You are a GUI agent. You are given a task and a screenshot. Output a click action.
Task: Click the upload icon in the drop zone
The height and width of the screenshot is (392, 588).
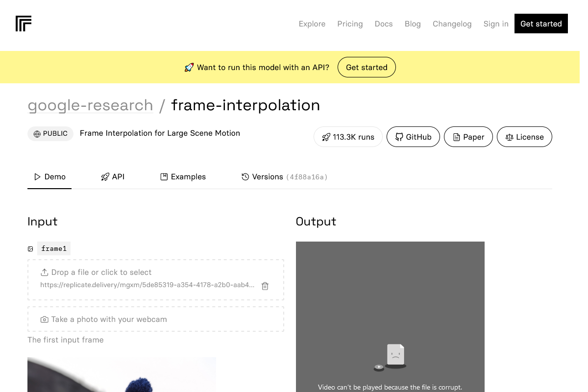pyautogui.click(x=45, y=272)
